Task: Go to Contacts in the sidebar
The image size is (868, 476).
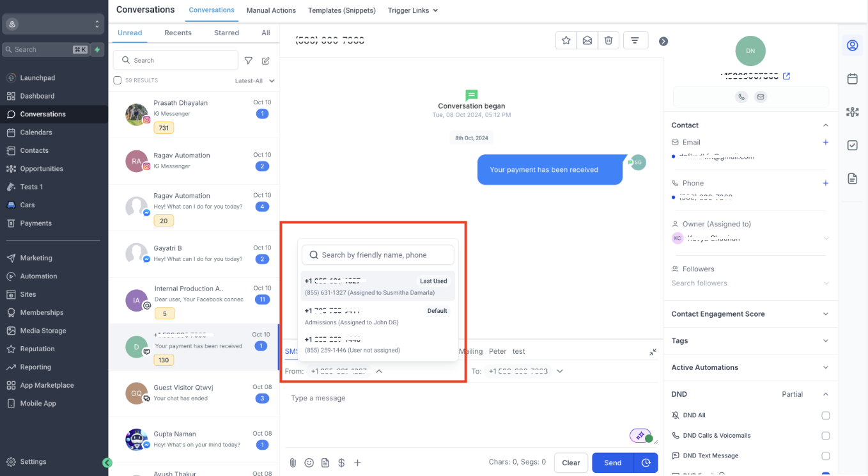Action: click(35, 150)
